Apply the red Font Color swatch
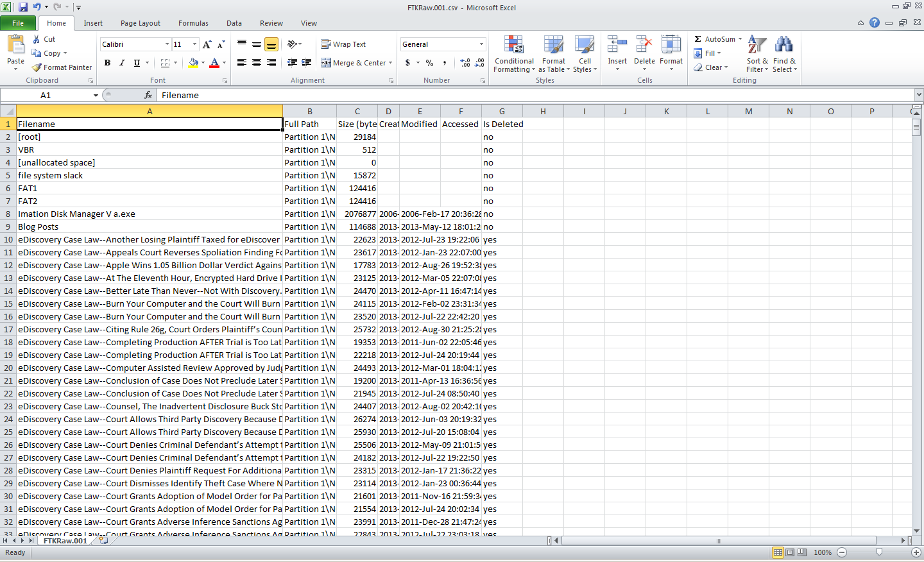The height and width of the screenshot is (562, 924). tap(214, 63)
